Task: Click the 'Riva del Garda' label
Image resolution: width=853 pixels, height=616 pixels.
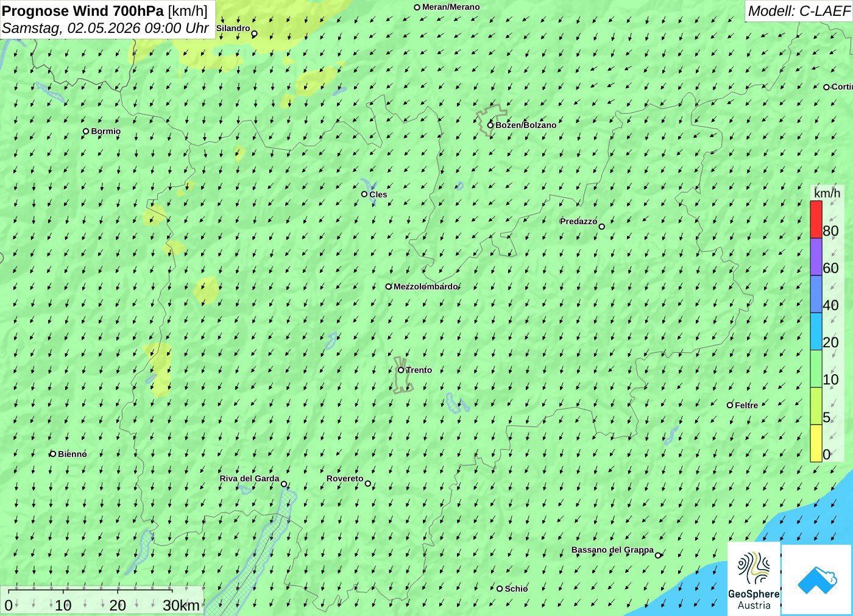Action: point(249,478)
